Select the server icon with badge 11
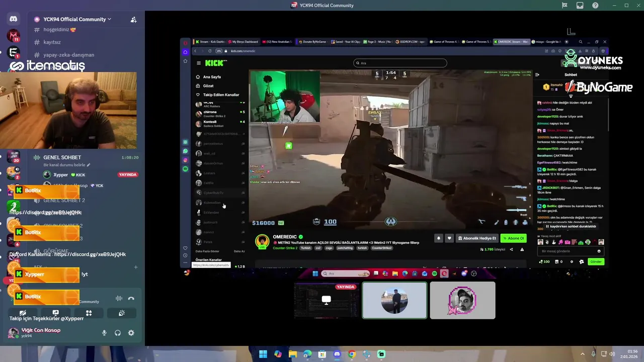The height and width of the screenshot is (362, 644). pos(13,36)
